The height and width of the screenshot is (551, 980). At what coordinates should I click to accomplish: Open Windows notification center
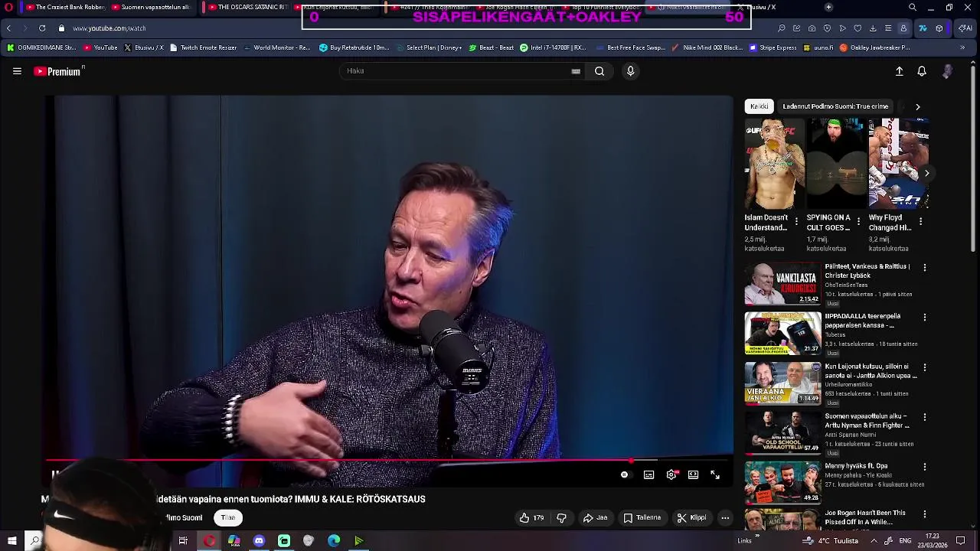(960, 541)
